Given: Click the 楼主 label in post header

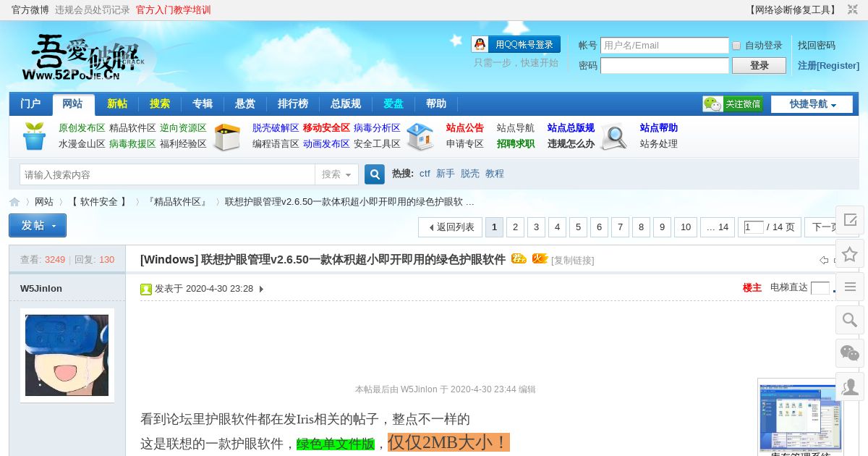Looking at the screenshot, I should click(x=752, y=288).
